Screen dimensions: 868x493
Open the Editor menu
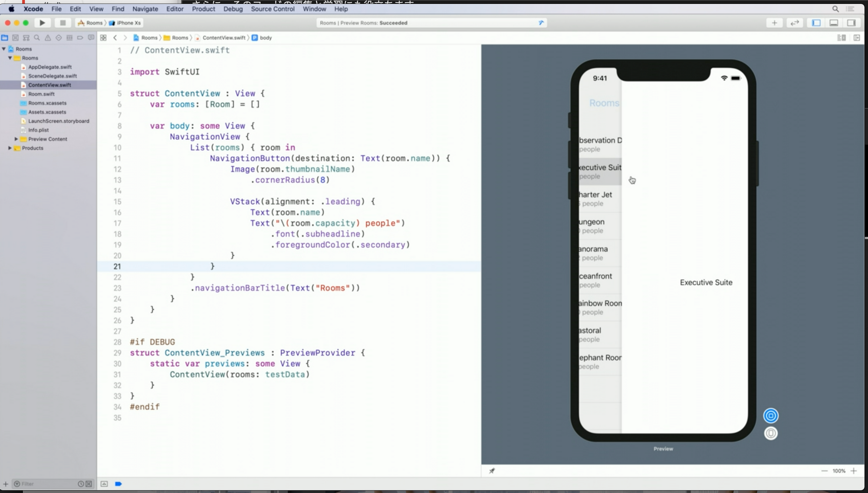(x=175, y=9)
